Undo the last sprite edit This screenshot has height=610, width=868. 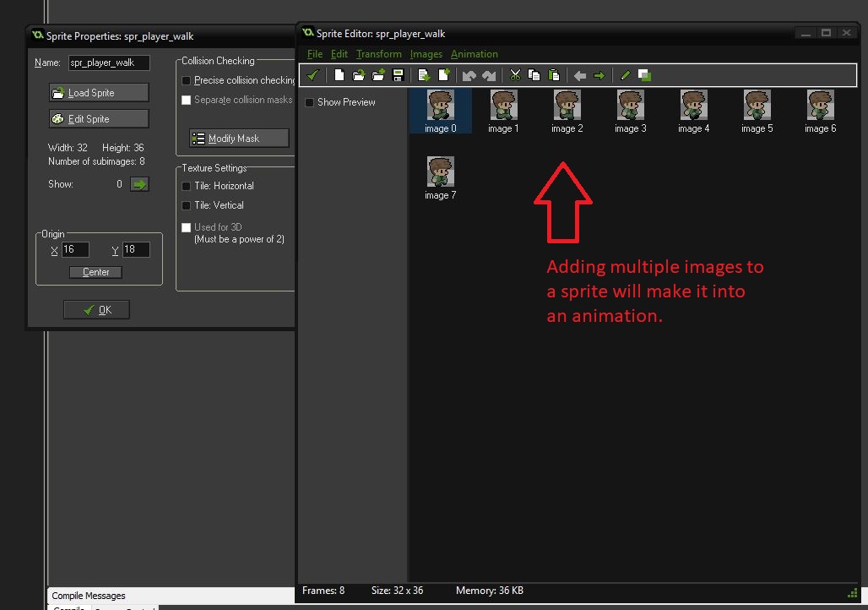[x=469, y=75]
